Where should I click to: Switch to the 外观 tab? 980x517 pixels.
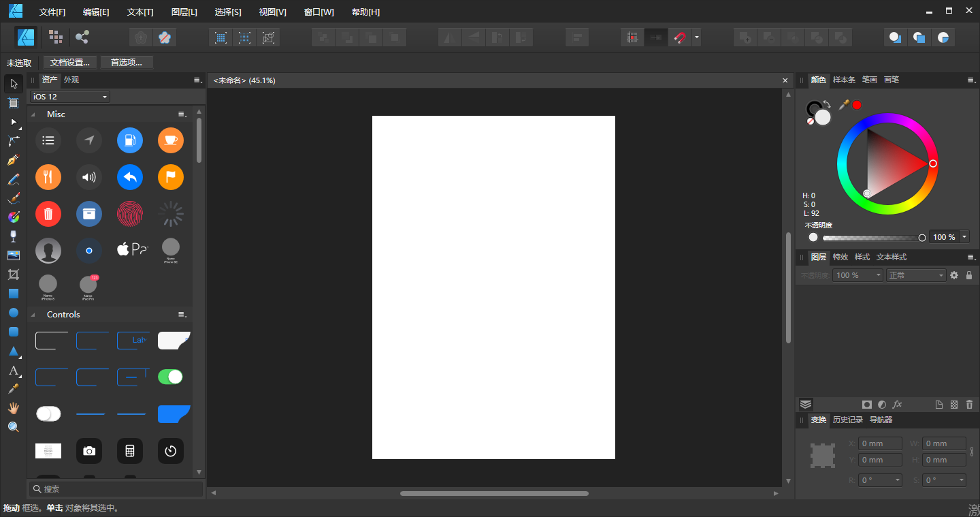71,80
